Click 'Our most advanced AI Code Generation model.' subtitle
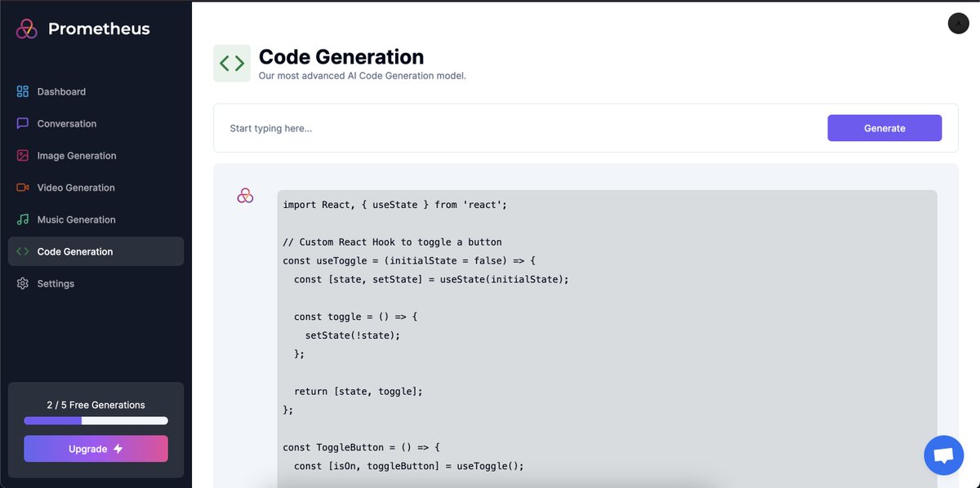Image resolution: width=980 pixels, height=488 pixels. [x=362, y=76]
